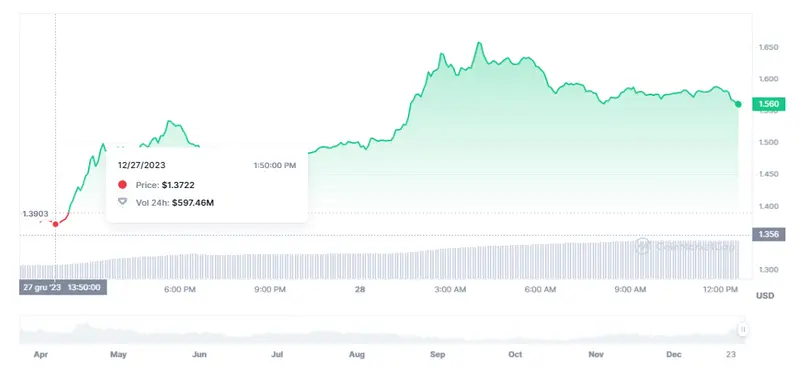Click the 3:00 AM time axis label
The height and width of the screenshot is (380, 800).
pyautogui.click(x=451, y=289)
